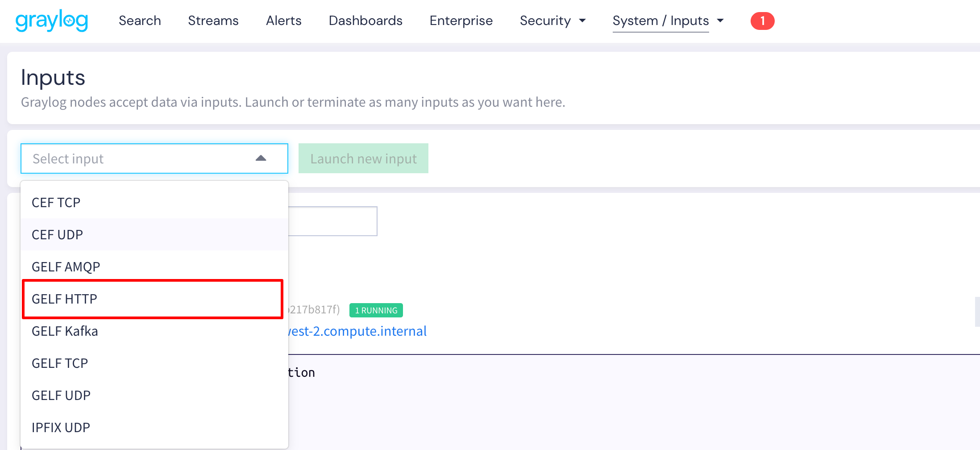980x450 pixels.
Task: Collapse the Select input dropdown via its arrow
Action: click(261, 158)
